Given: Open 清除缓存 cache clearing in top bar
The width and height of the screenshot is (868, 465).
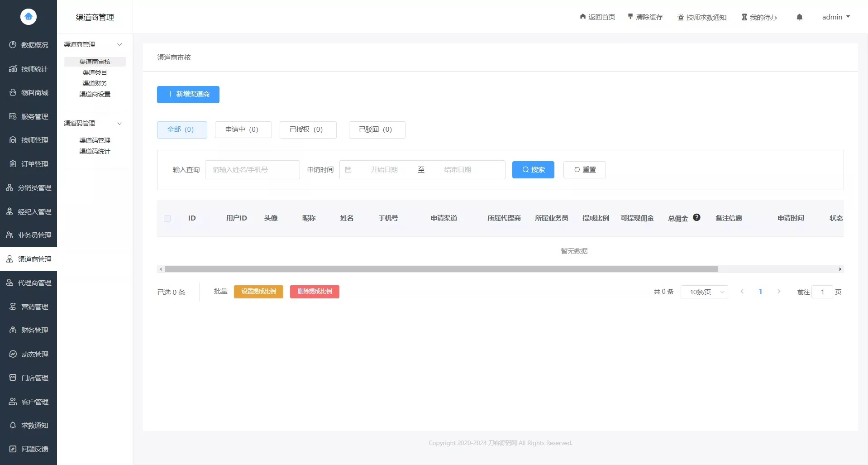Looking at the screenshot, I should click(x=644, y=17).
